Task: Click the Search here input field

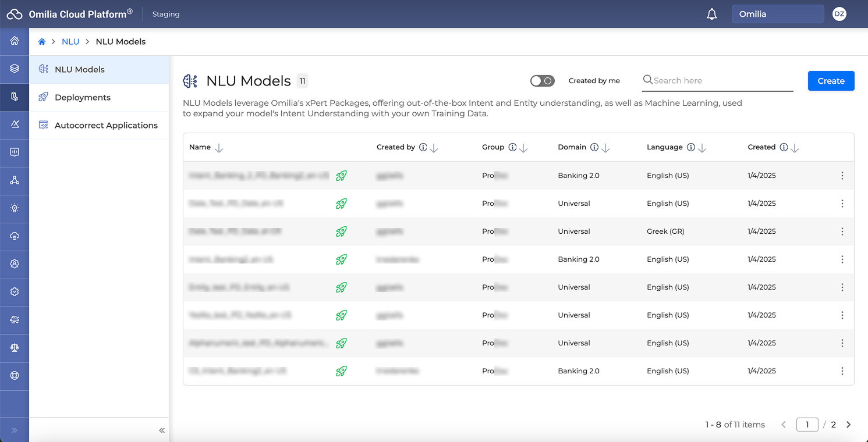Action: click(722, 81)
